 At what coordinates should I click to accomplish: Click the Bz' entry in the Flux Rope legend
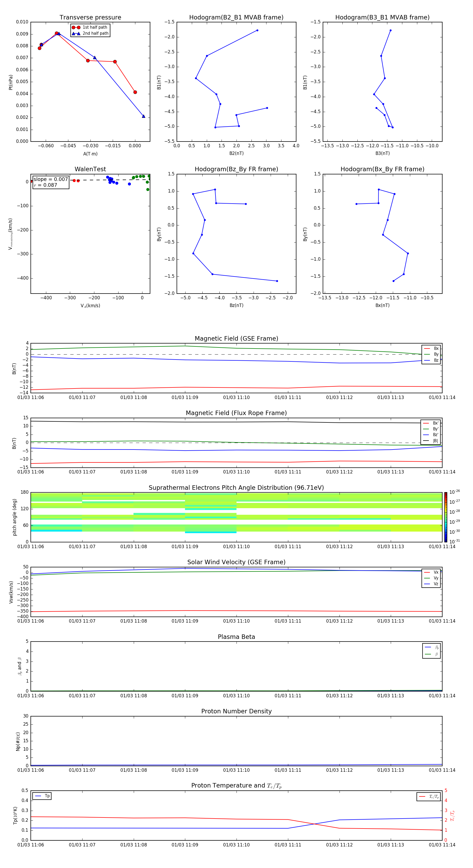click(431, 435)
